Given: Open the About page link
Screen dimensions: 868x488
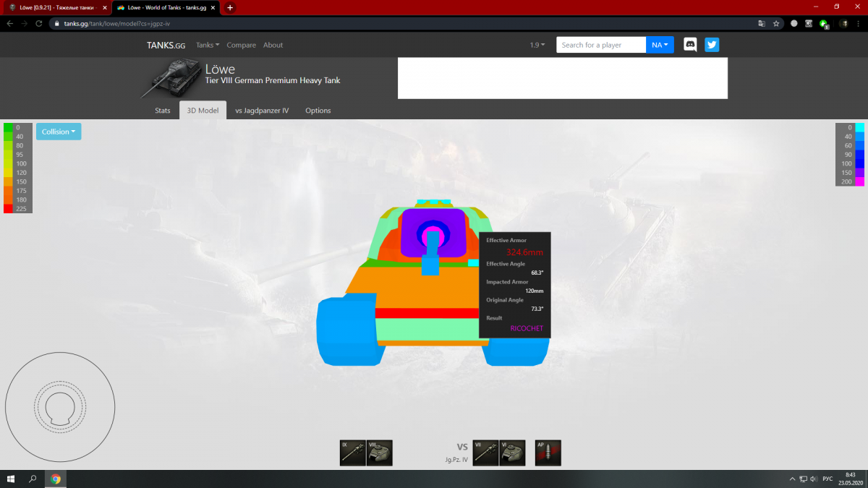Looking at the screenshot, I should coord(273,45).
